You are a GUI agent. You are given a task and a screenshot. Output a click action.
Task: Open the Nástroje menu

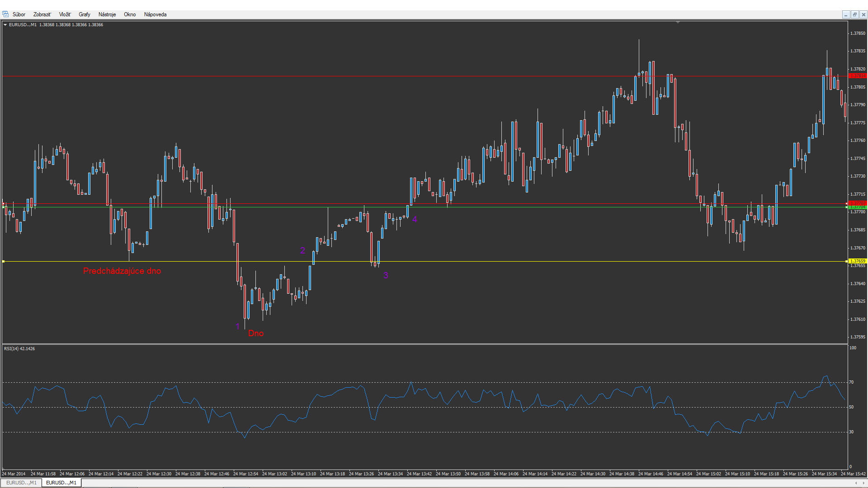[x=107, y=14]
